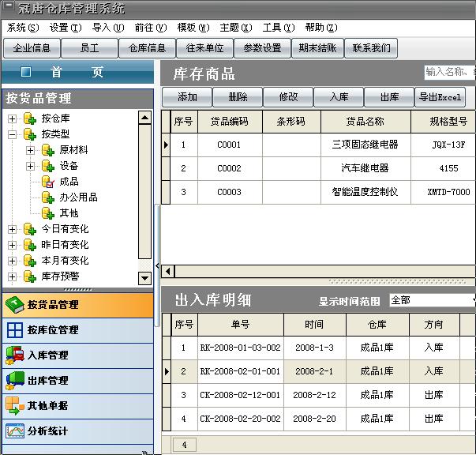Click the 期末结账 toolbar button
The width and height of the screenshot is (476, 455).
[317, 48]
